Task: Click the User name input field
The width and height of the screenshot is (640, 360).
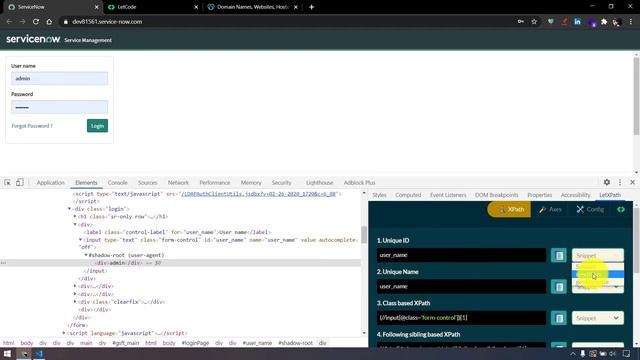Action: pos(60,78)
